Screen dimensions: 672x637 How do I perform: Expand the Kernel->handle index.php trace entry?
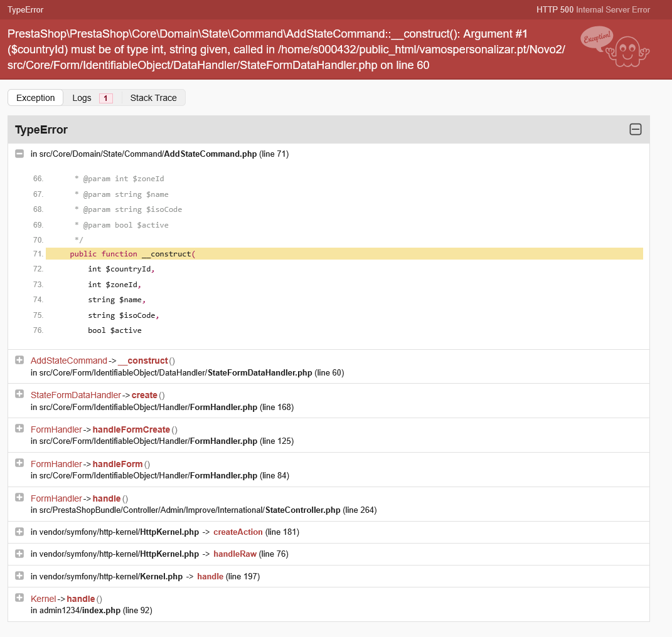pyautogui.click(x=19, y=598)
